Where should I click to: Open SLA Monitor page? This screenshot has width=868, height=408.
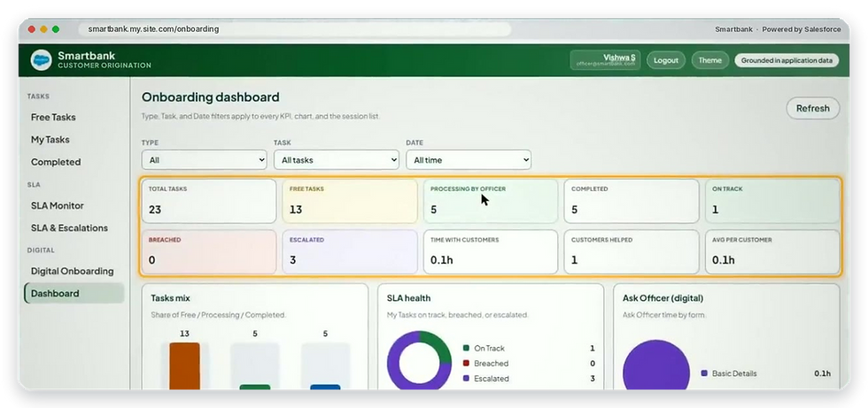[x=58, y=205]
